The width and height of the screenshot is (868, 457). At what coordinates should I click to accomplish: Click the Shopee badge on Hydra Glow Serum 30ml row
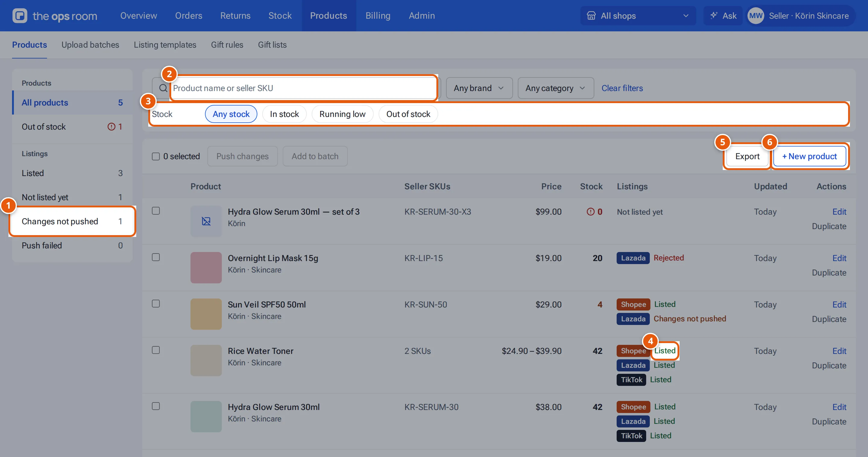tap(633, 407)
